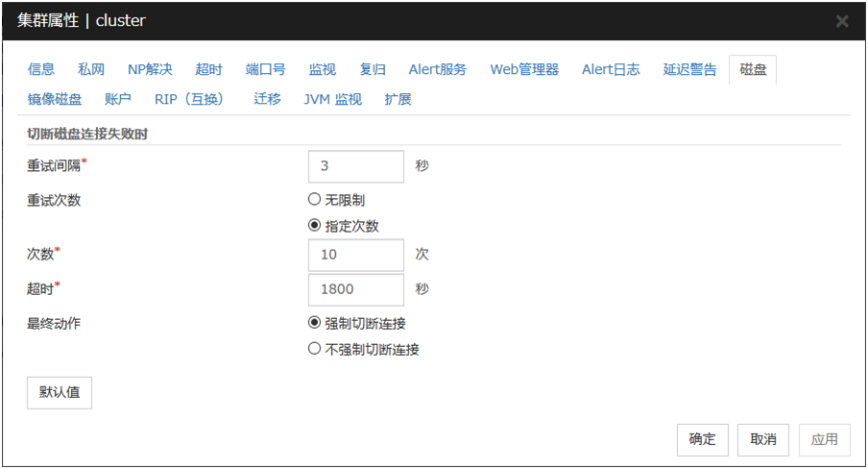Select the 无限制 retry option

coord(314,200)
